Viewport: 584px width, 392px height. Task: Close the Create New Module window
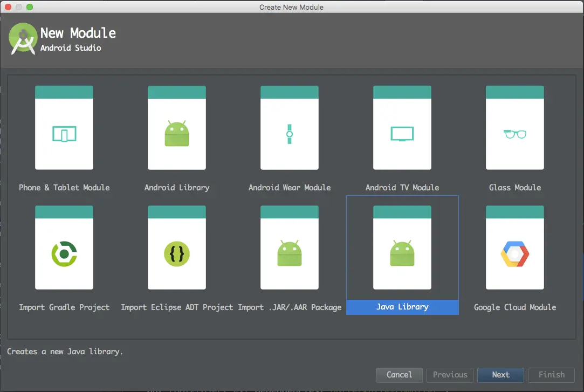pyautogui.click(x=8, y=7)
